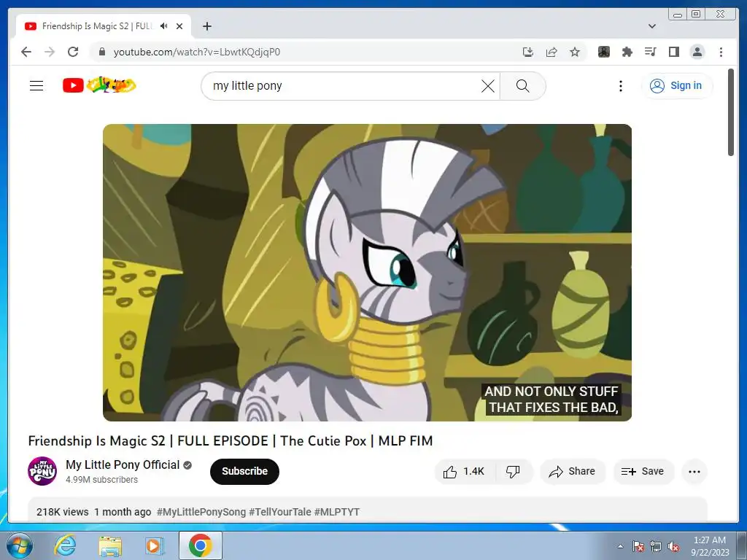Open more actions ellipsis under video
Screen dimensions: 747x560
(694, 472)
